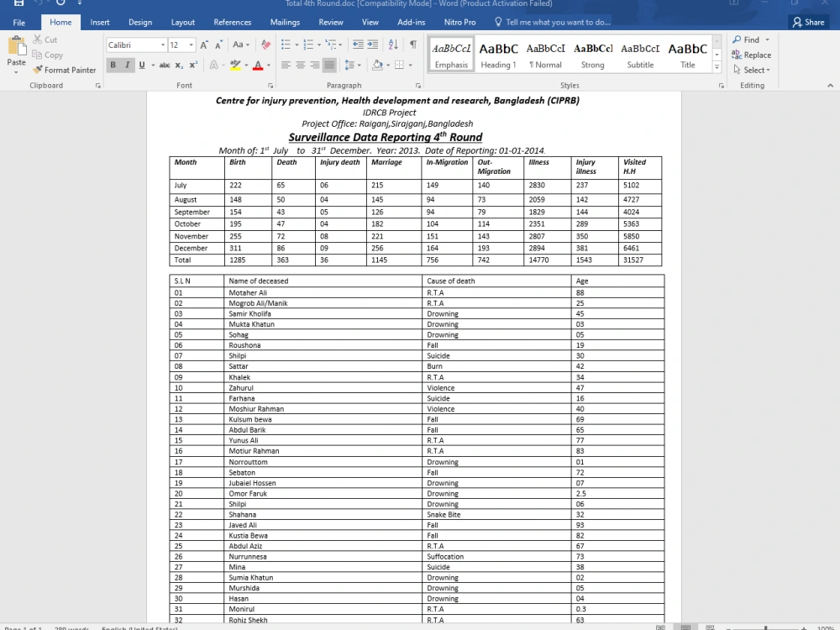Toggle Justify alignment
Screen dimensions: 840x630
[x=329, y=65]
